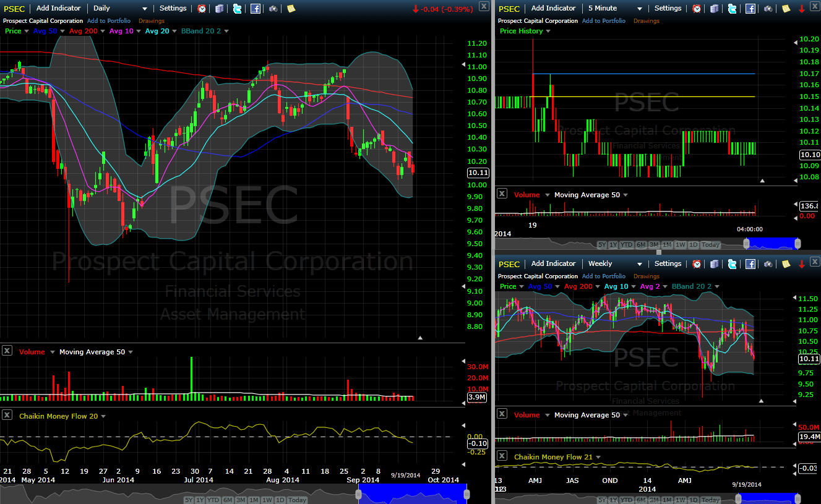Open Add Indicator in 5 Minute chart
The image size is (821, 504).
(x=554, y=8)
